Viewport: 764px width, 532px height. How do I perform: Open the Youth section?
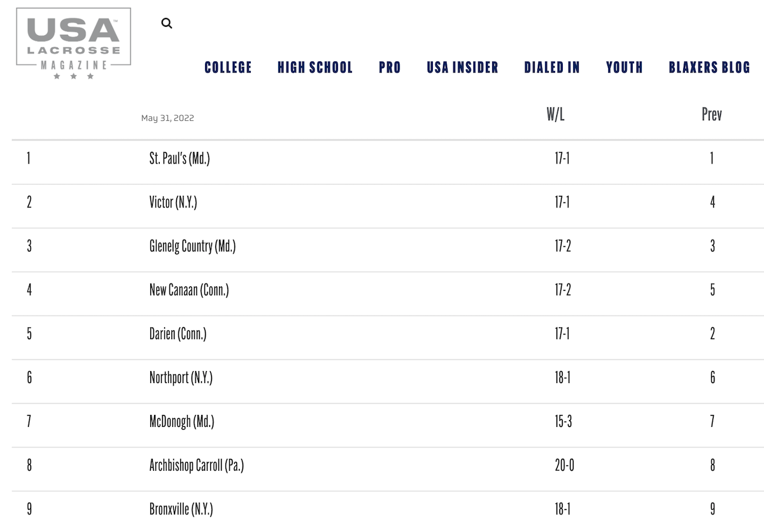[624, 67]
